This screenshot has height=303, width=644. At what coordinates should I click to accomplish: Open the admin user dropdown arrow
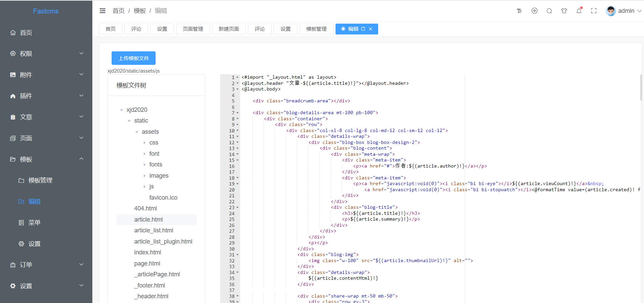coord(639,11)
